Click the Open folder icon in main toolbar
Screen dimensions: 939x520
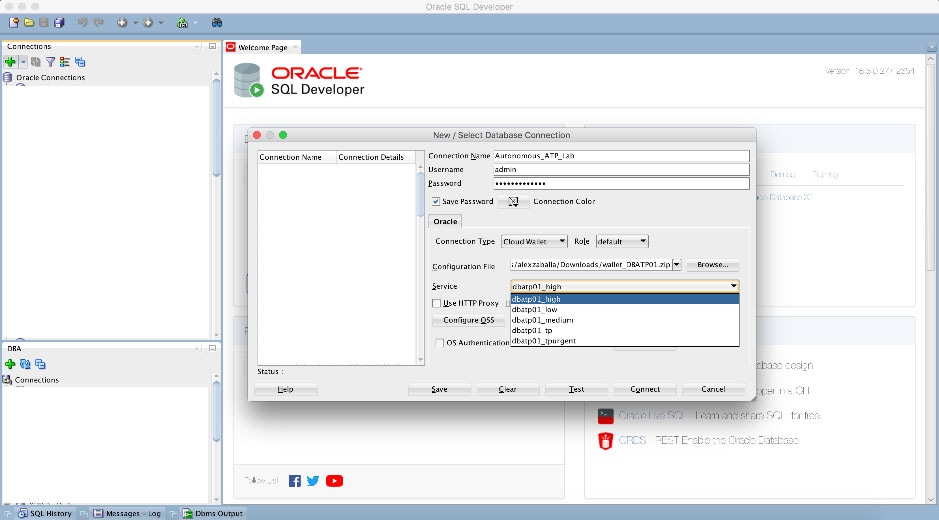[x=29, y=22]
